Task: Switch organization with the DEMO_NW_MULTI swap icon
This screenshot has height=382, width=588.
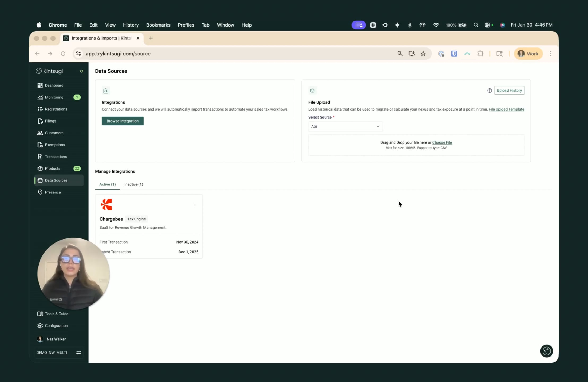Action: [79, 353]
